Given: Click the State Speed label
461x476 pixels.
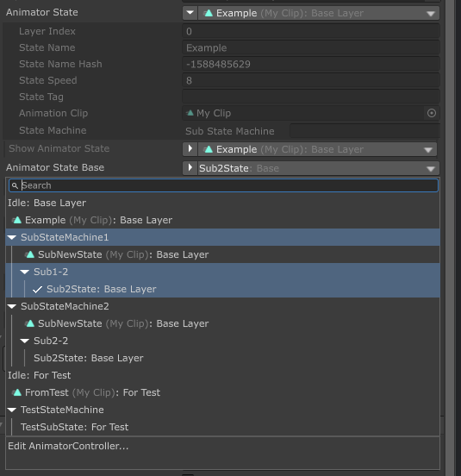Looking at the screenshot, I should (48, 80).
